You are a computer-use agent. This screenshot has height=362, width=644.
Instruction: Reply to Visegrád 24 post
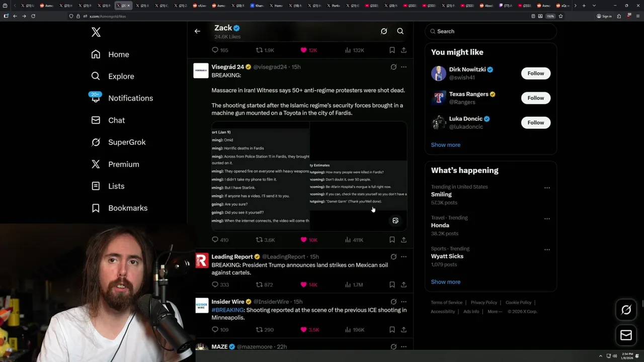(220, 240)
